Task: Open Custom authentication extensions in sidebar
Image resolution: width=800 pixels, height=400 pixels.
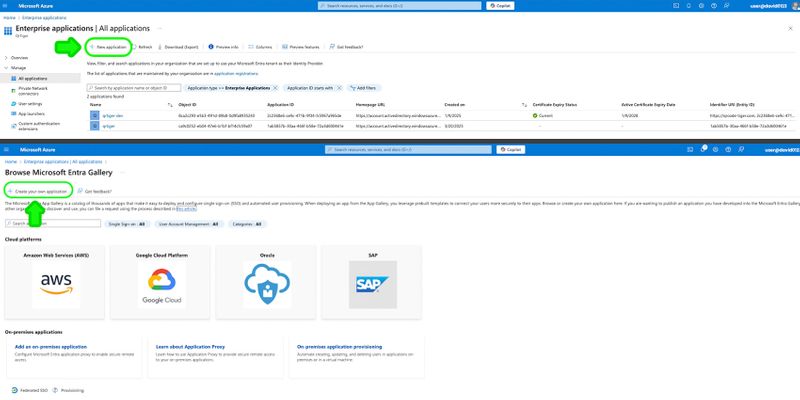Action: click(x=35, y=126)
